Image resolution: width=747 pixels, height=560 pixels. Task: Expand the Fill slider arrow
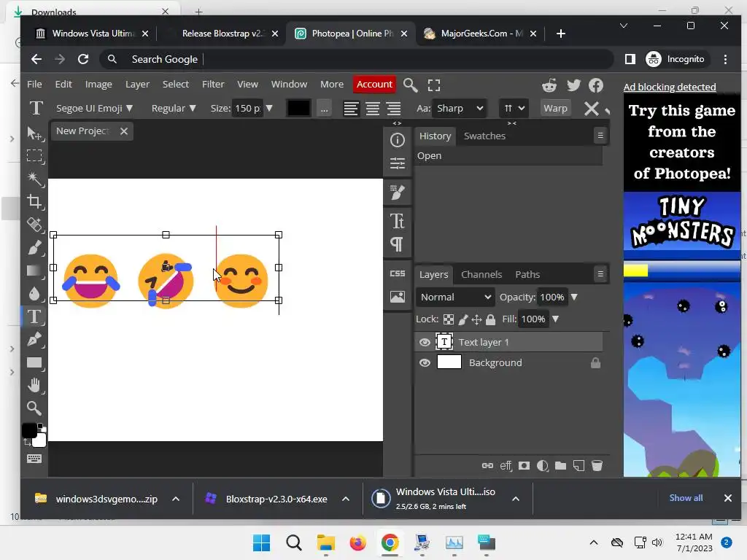pyautogui.click(x=555, y=319)
